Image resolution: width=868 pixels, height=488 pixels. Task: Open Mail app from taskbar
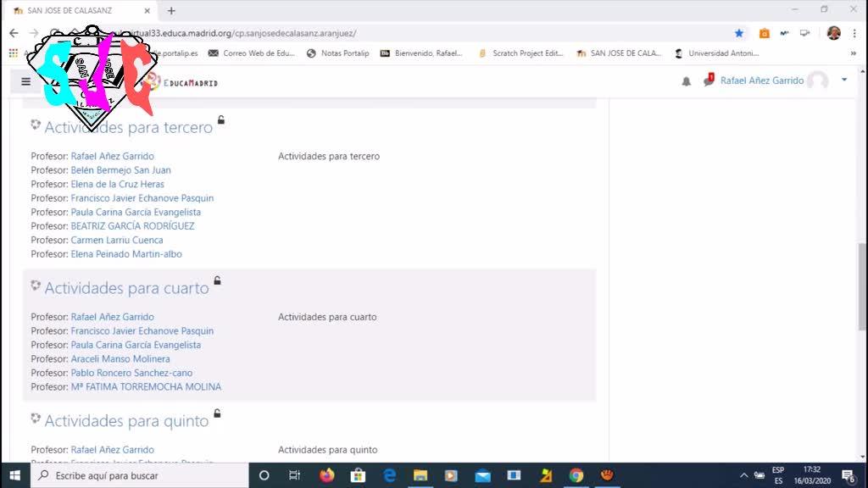(x=482, y=475)
